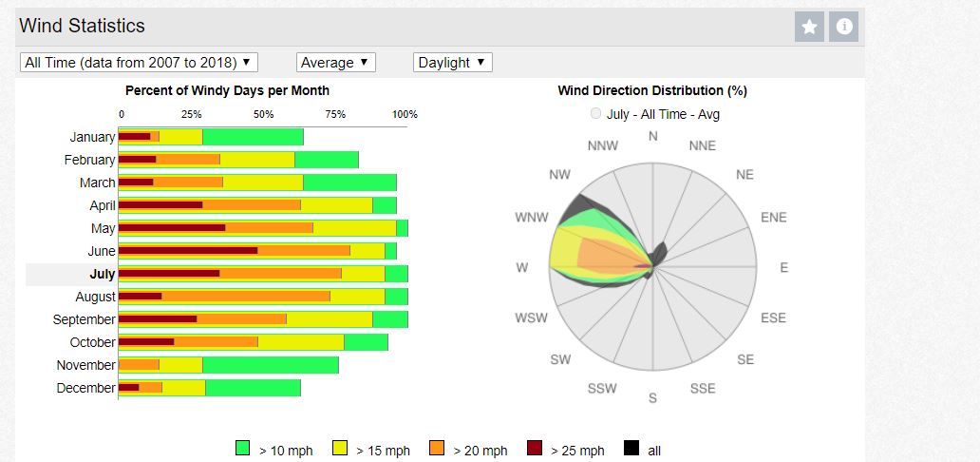The image size is (980, 462).
Task: Select the April month label
Action: pos(103,205)
